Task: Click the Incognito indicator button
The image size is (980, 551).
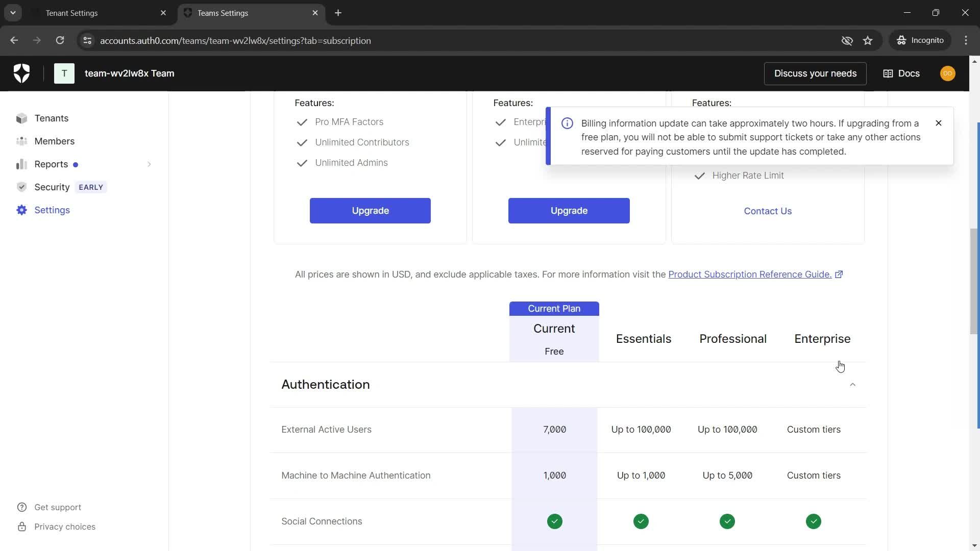Action: click(920, 40)
